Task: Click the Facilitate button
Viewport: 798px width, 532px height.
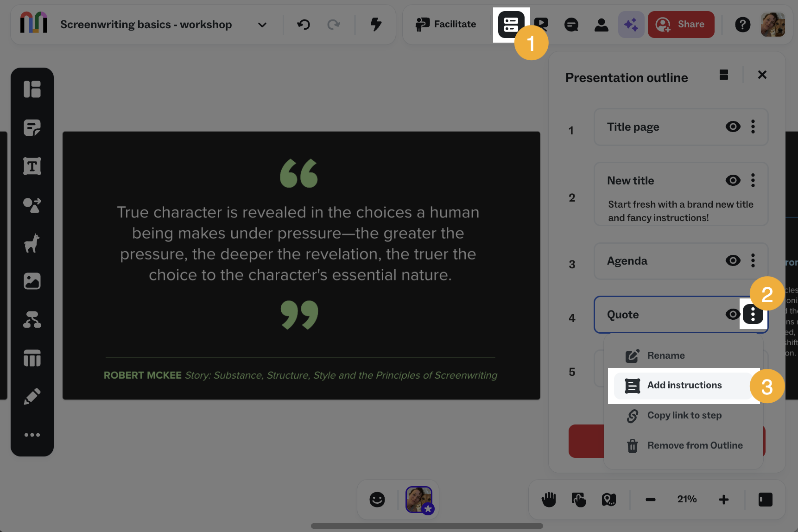Action: [x=446, y=25]
